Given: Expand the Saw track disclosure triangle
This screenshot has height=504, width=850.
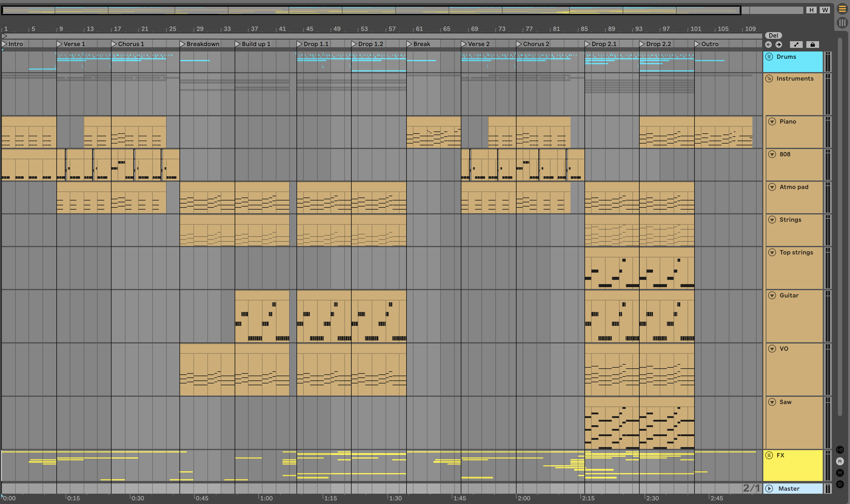Looking at the screenshot, I should tap(771, 401).
